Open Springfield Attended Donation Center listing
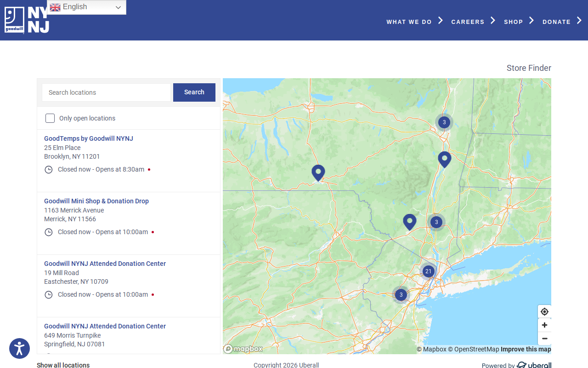This screenshot has width=588, height=368. (105, 326)
